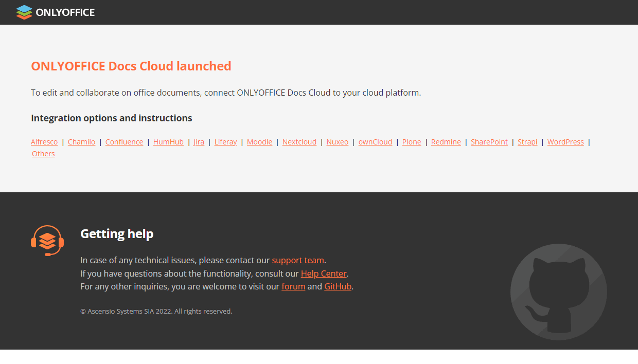View integration options for Others

(x=43, y=153)
